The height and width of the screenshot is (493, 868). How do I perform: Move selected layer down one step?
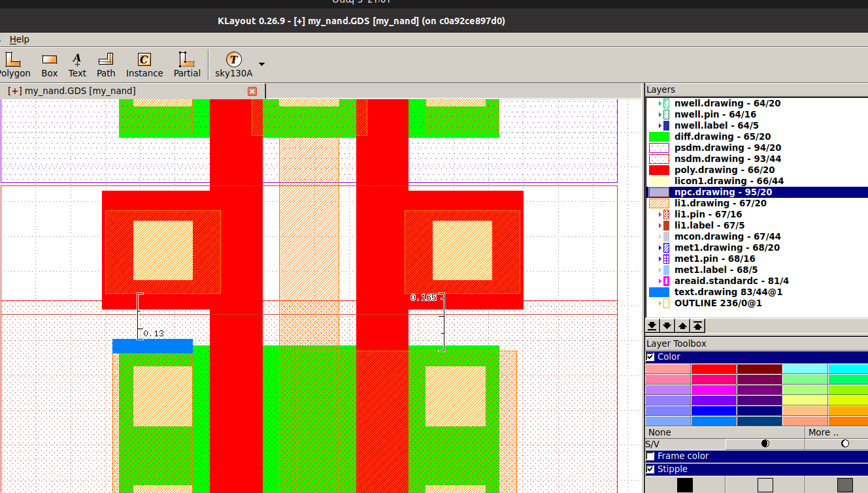point(667,325)
